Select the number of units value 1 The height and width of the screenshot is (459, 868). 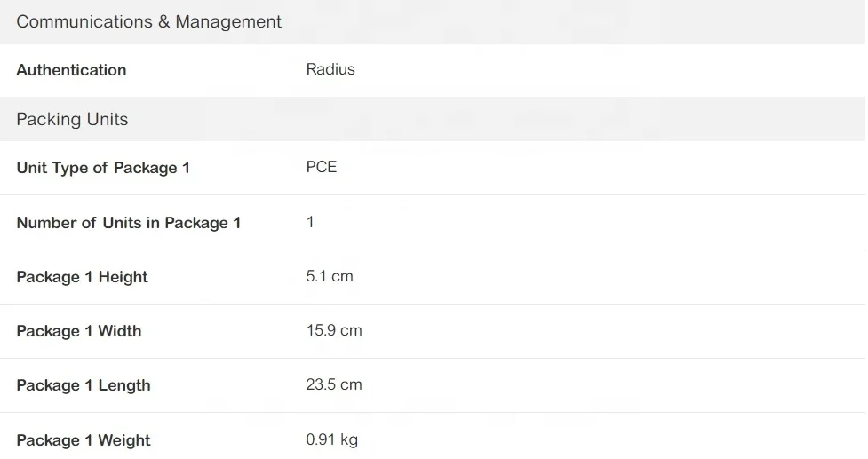(310, 222)
